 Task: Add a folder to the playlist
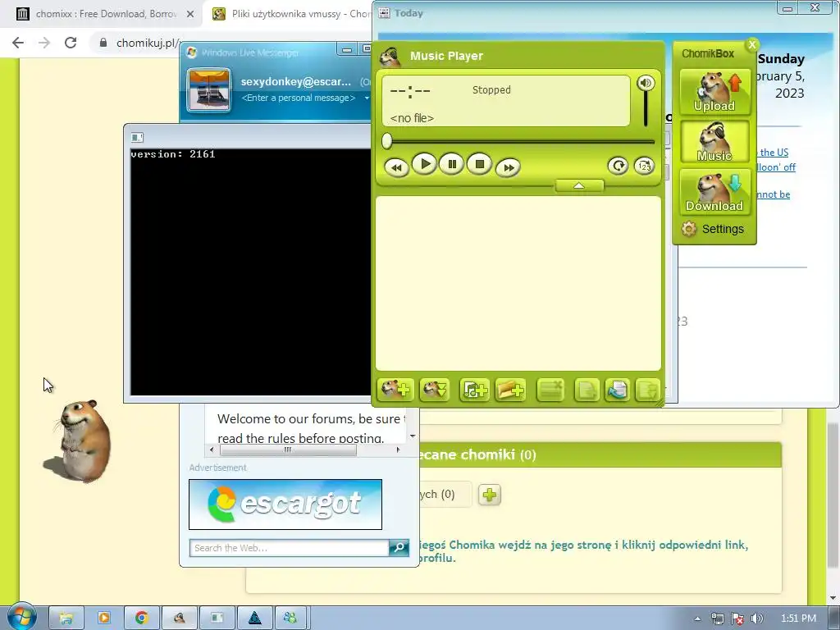(x=510, y=390)
